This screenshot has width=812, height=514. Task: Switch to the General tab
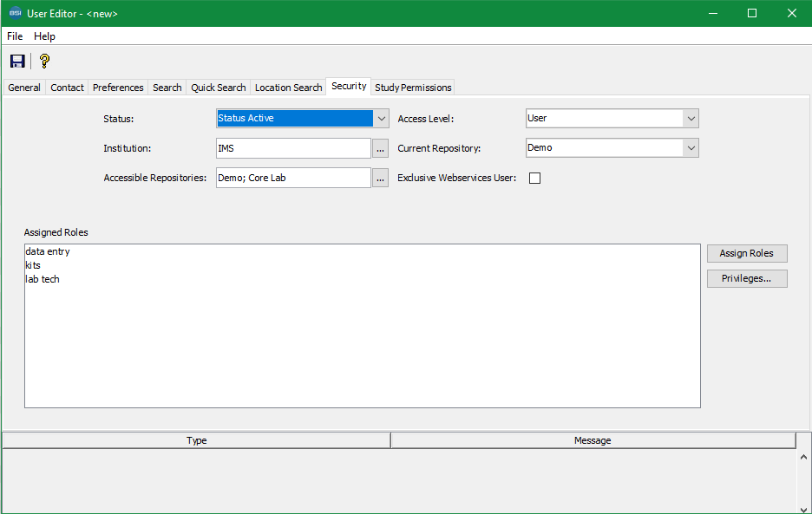(x=24, y=88)
